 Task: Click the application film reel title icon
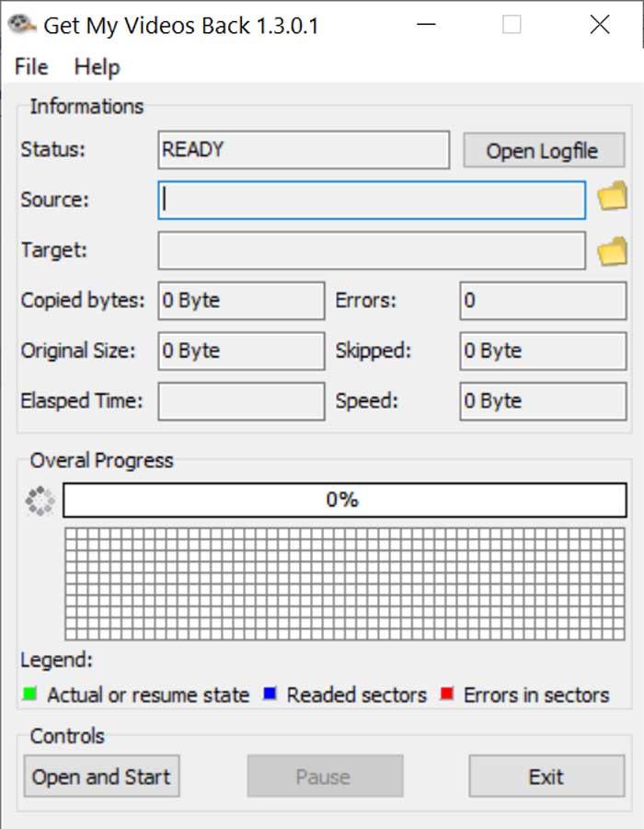tap(22, 24)
